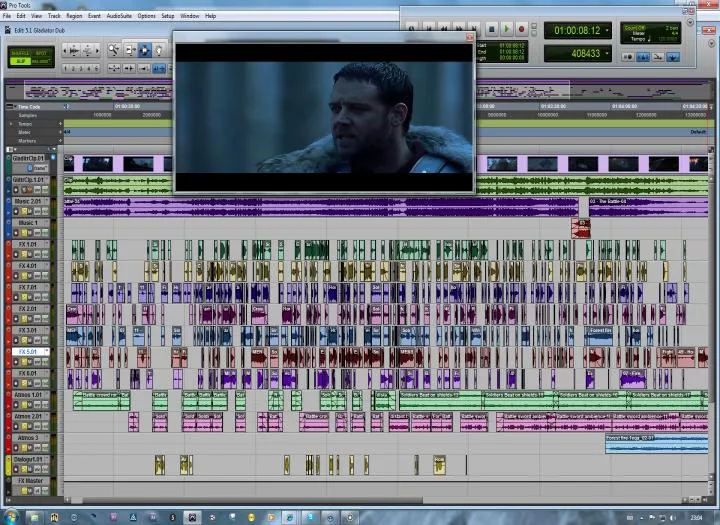Enable Grid edit mode
Viewport: 720px width, 525px height.
(41, 61)
